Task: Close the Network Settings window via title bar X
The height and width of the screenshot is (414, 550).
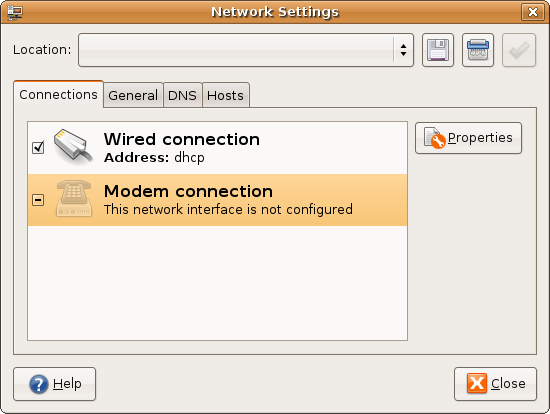Action: tap(533, 12)
